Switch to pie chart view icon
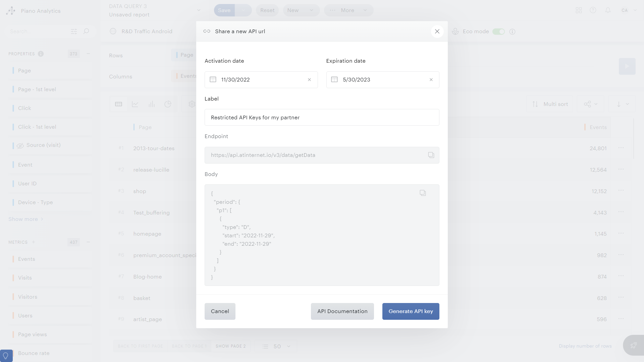644x362 pixels. [168, 104]
